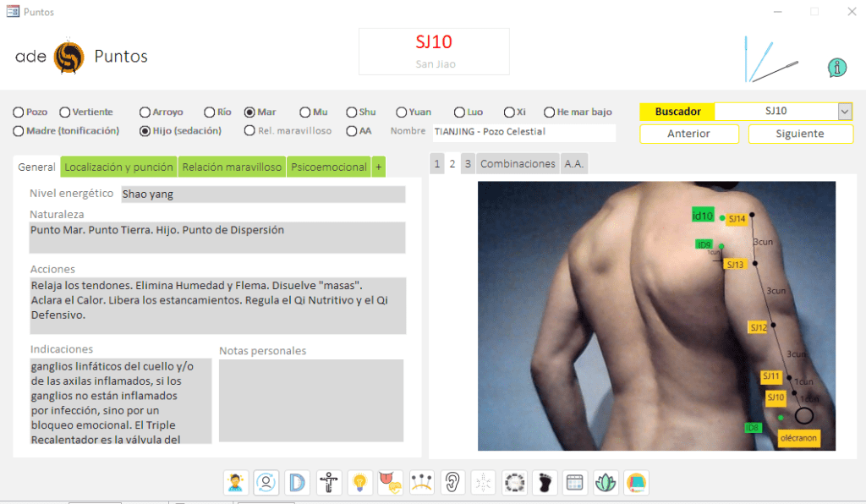Open the calendar icon in bottom toolbar
Image resolution: width=866 pixels, height=504 pixels.
pos(574,483)
